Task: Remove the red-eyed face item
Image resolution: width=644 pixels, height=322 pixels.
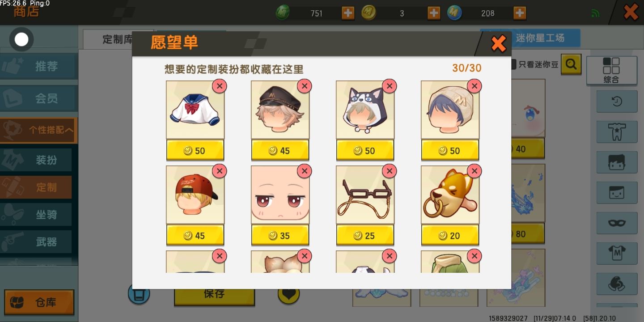Action: [x=304, y=171]
